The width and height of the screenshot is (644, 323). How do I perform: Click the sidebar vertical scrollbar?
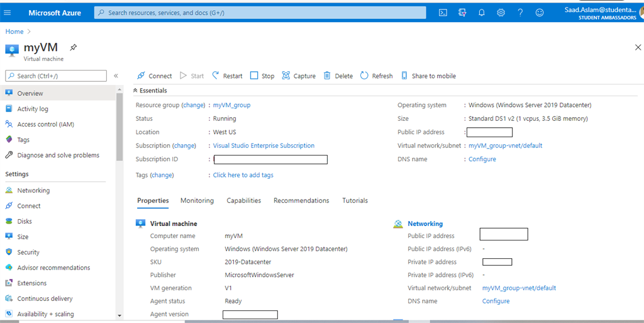(119, 126)
